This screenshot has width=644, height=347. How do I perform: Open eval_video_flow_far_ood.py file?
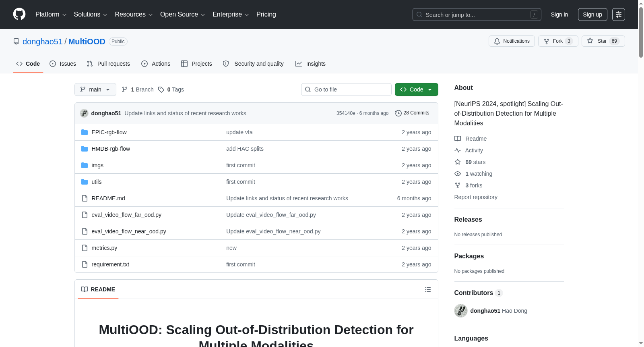[x=126, y=215]
